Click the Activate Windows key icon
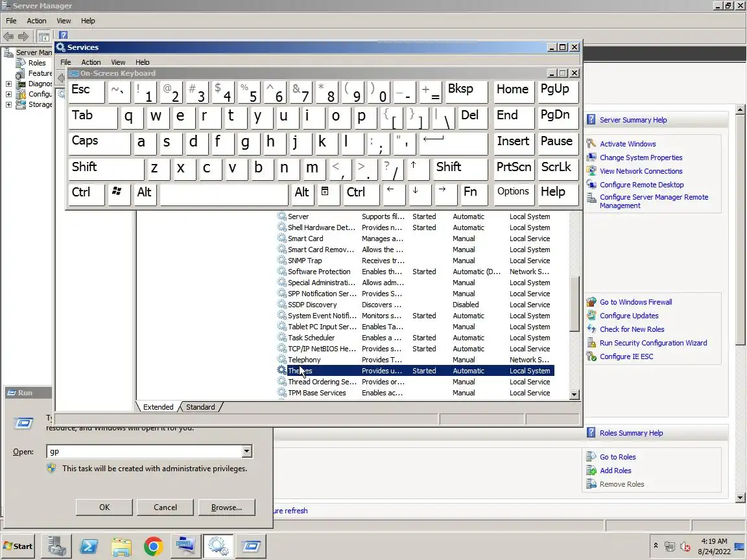The image size is (747, 560). coord(591,143)
